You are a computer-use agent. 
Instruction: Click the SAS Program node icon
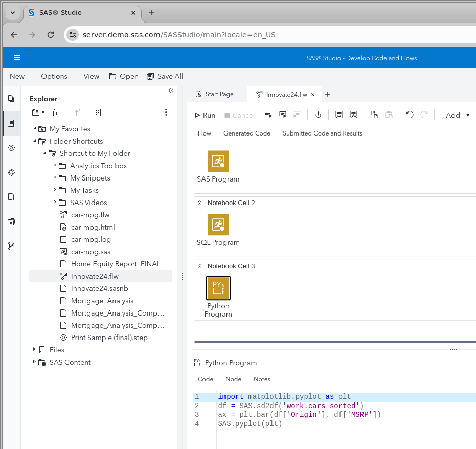[218, 161]
